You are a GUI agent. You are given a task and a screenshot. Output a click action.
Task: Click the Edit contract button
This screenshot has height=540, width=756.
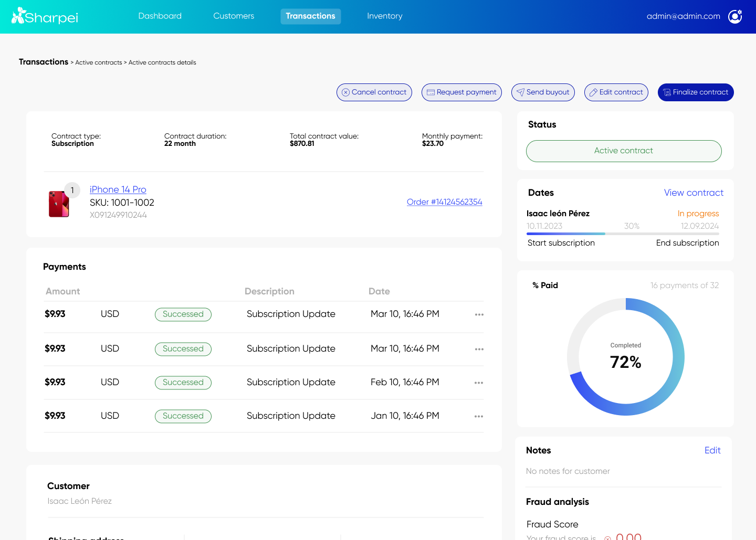[x=616, y=92]
